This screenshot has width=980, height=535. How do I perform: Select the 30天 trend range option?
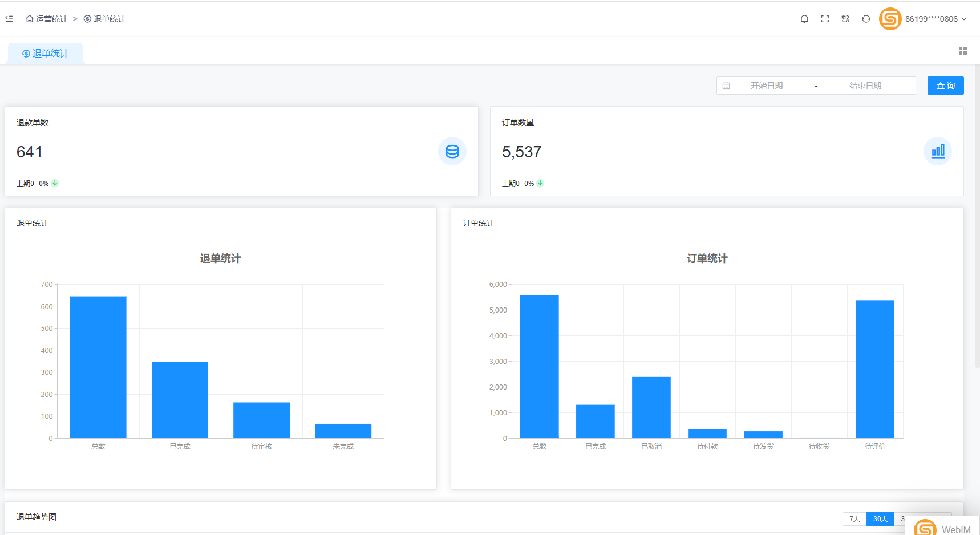[880, 518]
